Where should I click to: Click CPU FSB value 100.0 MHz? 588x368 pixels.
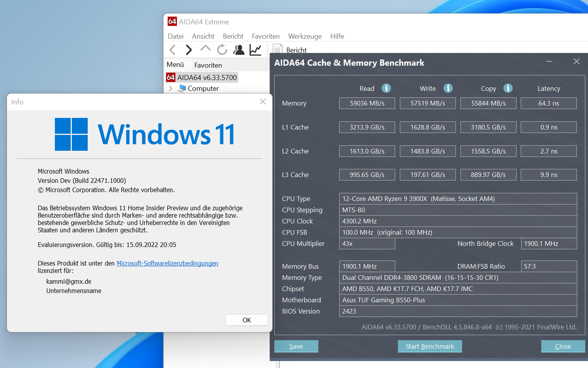tap(458, 232)
